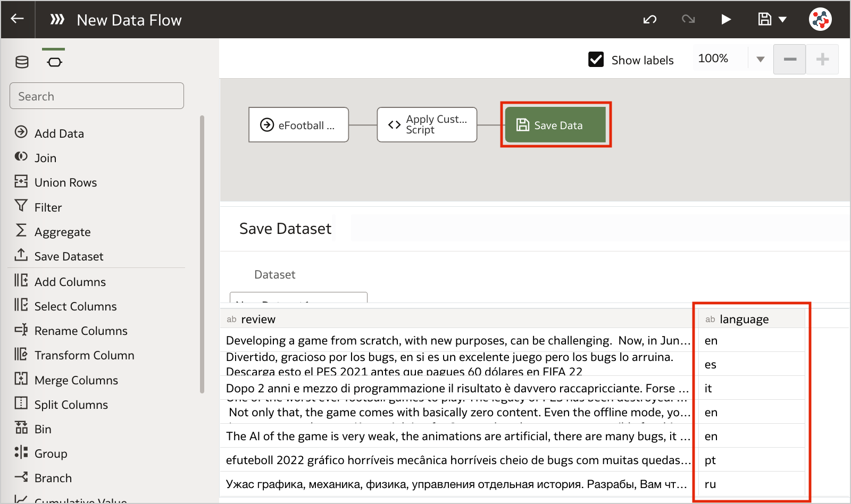Click the steps list vertical scrollbar
Viewport: 851px width, 504px height.
[x=202, y=254]
